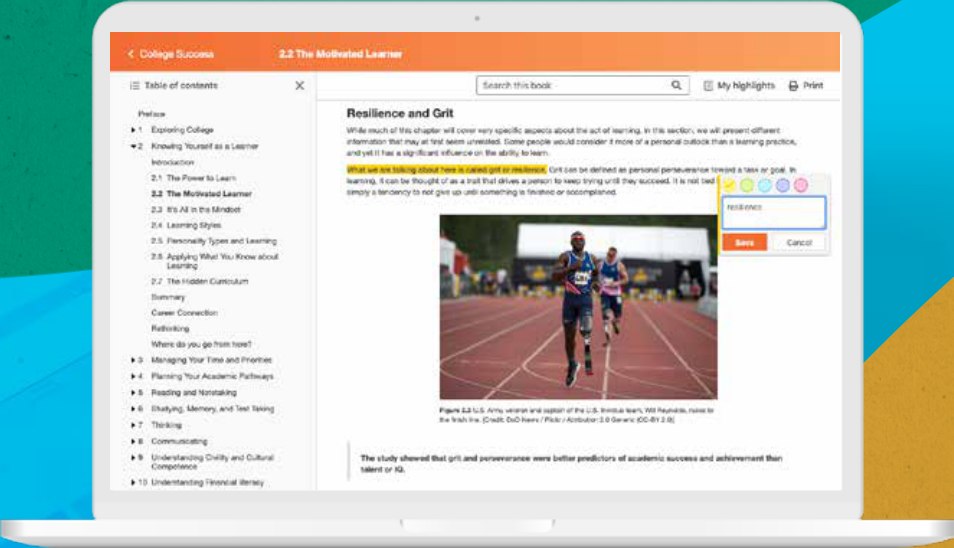954x548 pixels.
Task: Choose the yellow highlight color
Action: (x=729, y=185)
